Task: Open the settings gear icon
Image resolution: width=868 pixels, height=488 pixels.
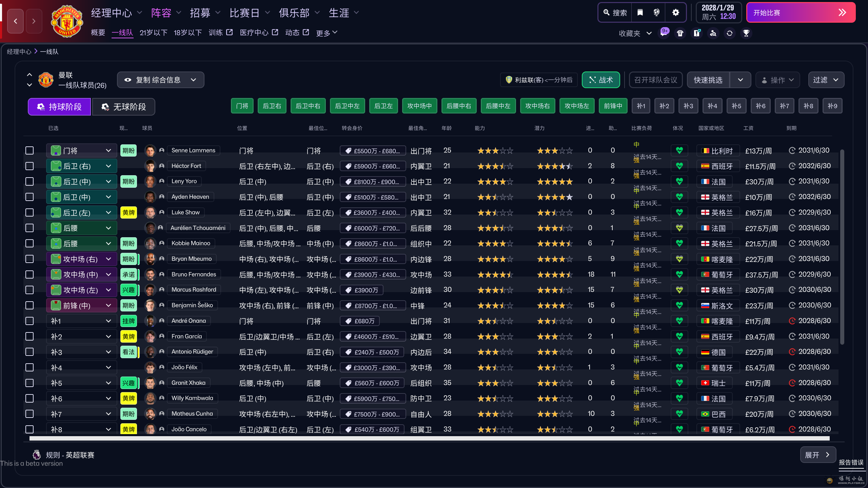Action: coord(675,12)
